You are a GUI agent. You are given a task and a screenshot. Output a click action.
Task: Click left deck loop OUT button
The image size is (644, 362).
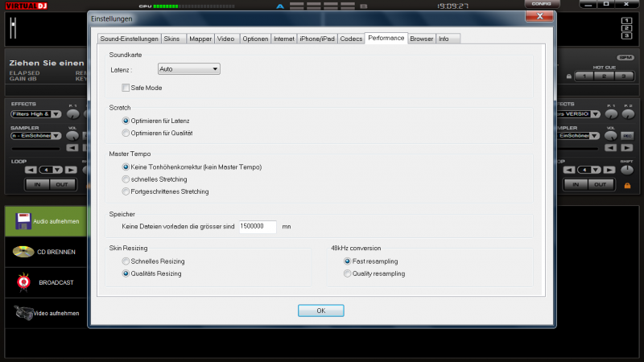tap(62, 185)
